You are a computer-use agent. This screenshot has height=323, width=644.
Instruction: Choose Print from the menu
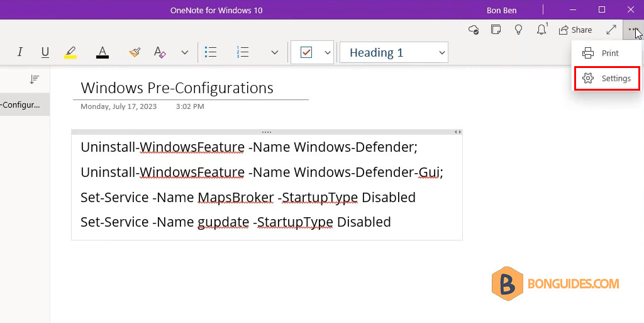click(x=606, y=53)
